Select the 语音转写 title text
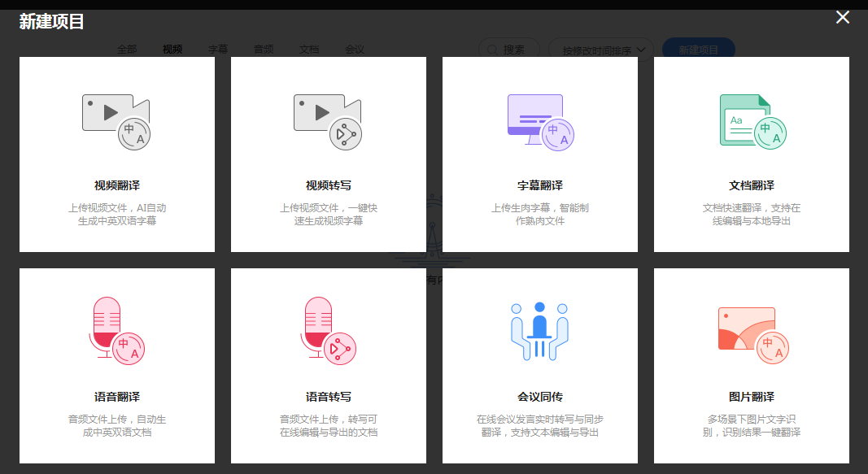This screenshot has height=474, width=868. tap(329, 397)
